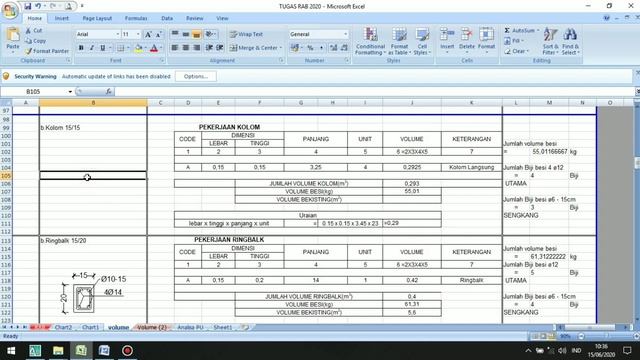The height and width of the screenshot is (360, 640).
Task: Click Cell Styles button
Action: [422, 41]
